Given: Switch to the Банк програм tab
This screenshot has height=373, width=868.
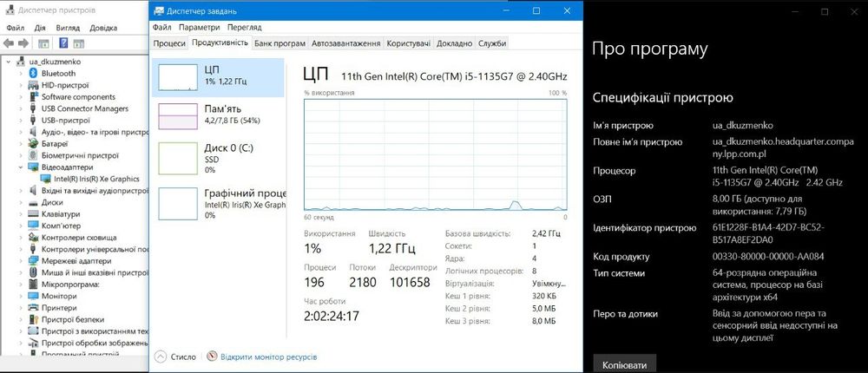Looking at the screenshot, I should click(x=280, y=43).
